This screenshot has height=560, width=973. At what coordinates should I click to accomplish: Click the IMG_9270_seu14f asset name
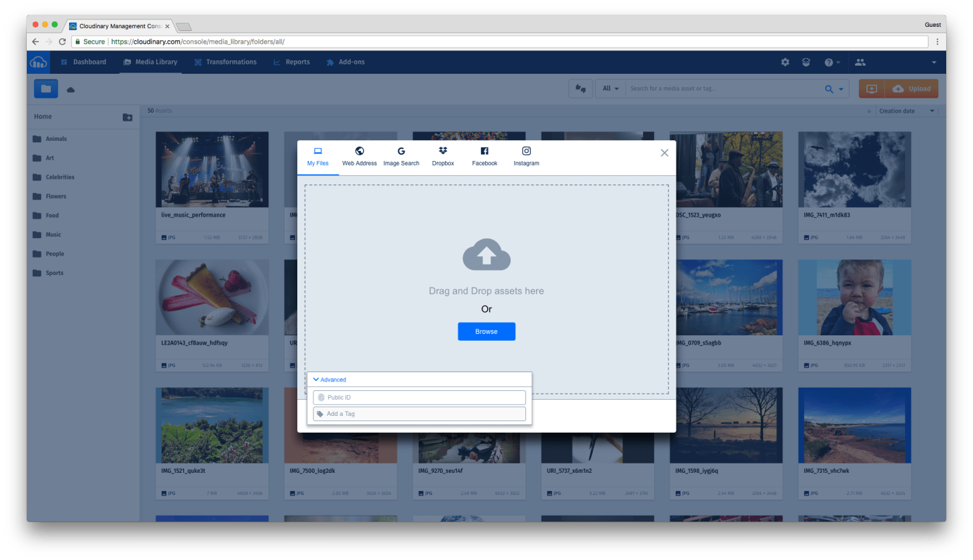point(441,471)
